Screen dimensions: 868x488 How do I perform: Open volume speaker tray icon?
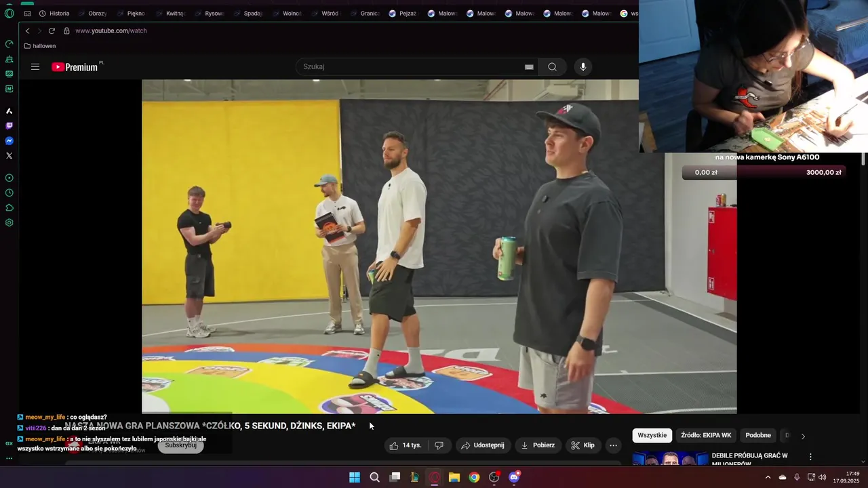point(823,477)
